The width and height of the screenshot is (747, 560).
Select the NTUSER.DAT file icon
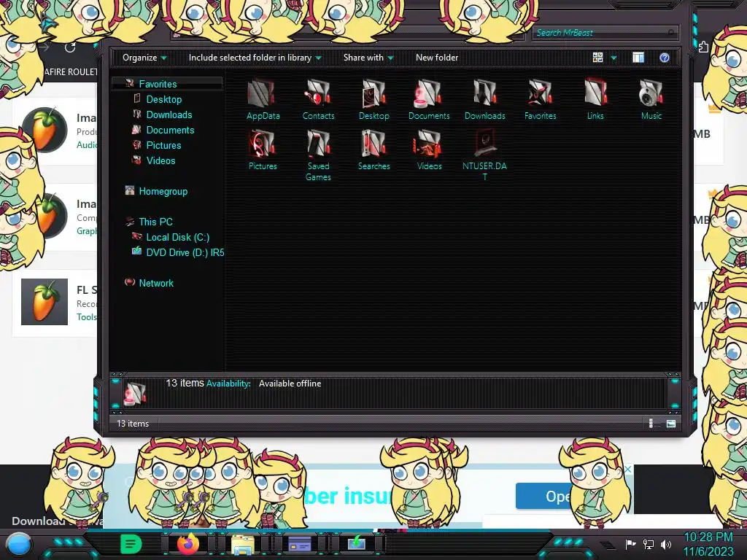click(484, 143)
